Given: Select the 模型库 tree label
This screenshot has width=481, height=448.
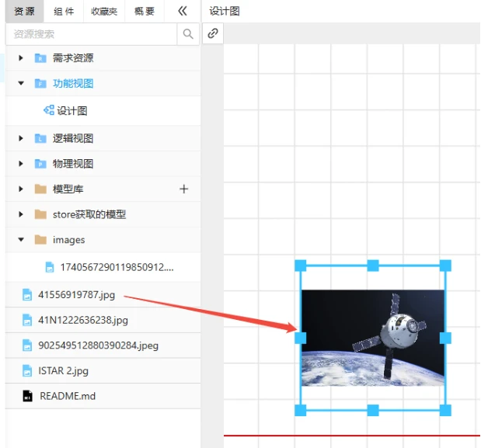Looking at the screenshot, I should (x=68, y=189).
